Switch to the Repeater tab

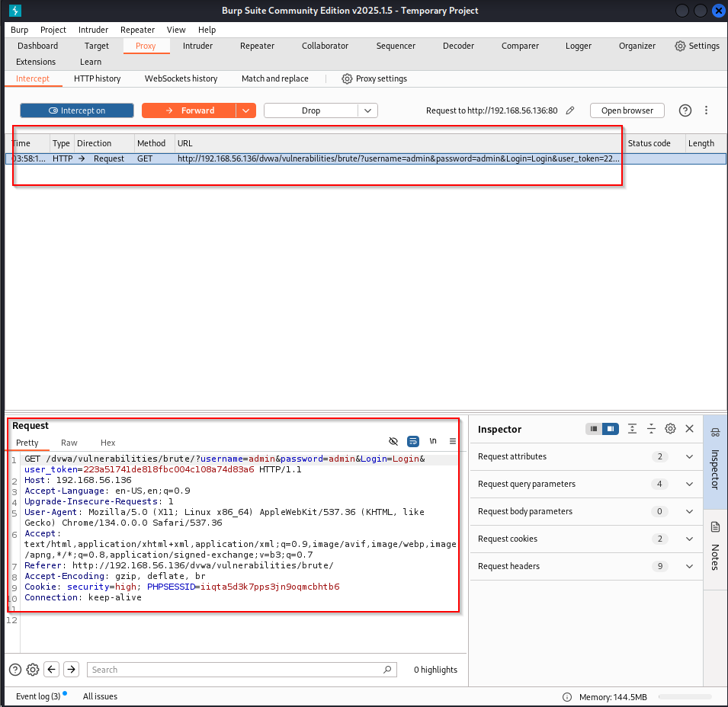click(x=257, y=46)
